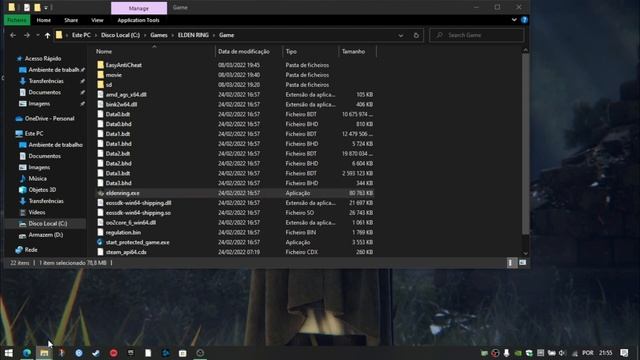640x360 pixels.
Task: Select the oo2core_6_win64.dll file
Action: [x=131, y=222]
